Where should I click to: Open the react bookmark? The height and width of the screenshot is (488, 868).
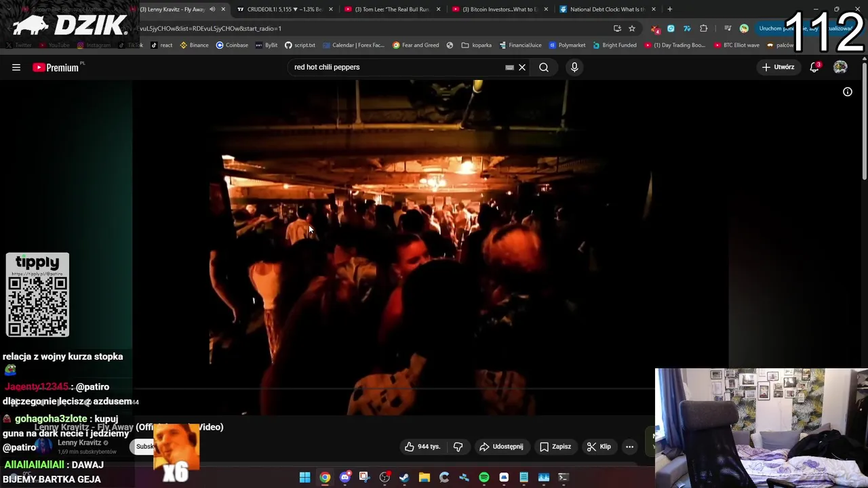161,45
